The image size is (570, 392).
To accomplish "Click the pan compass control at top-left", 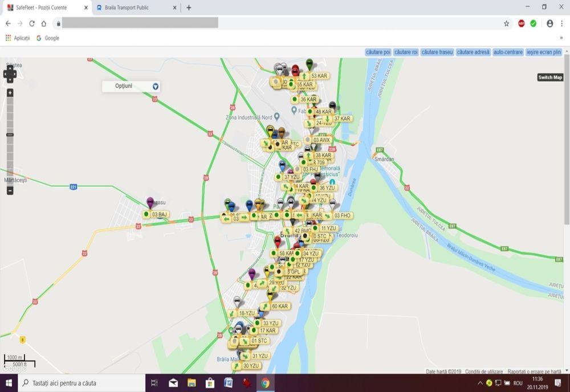I will pyautogui.click(x=9, y=74).
